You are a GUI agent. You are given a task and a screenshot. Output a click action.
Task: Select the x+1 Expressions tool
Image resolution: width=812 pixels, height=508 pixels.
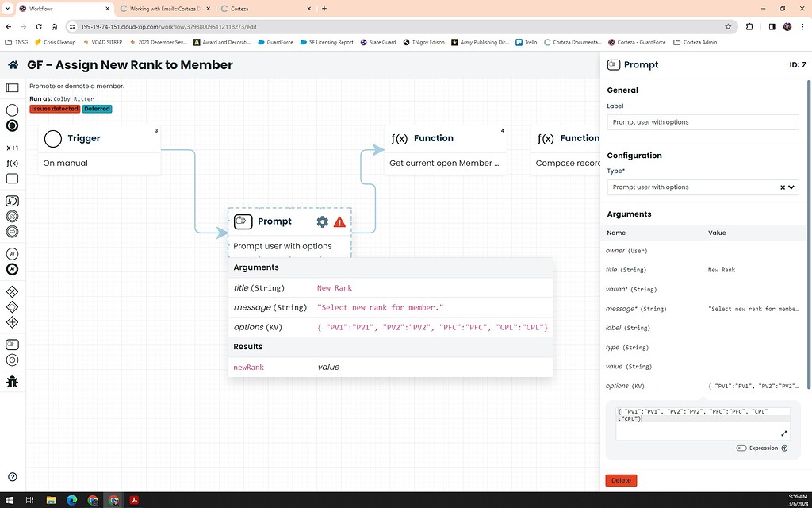[x=12, y=148]
